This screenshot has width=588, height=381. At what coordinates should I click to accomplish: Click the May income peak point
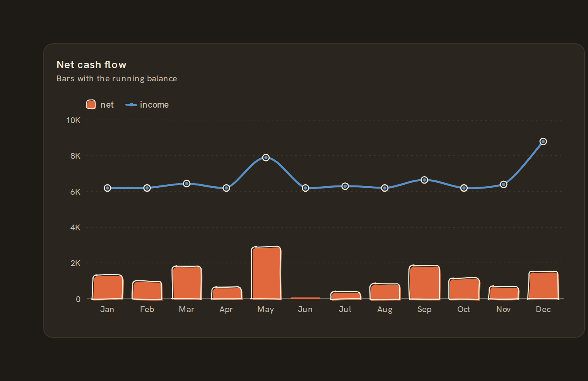pyautogui.click(x=266, y=158)
